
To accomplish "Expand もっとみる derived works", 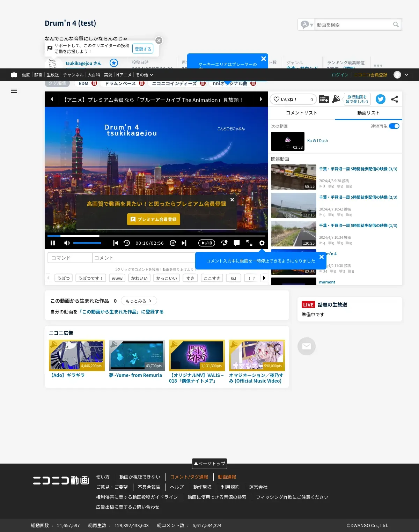I will [139, 301].
